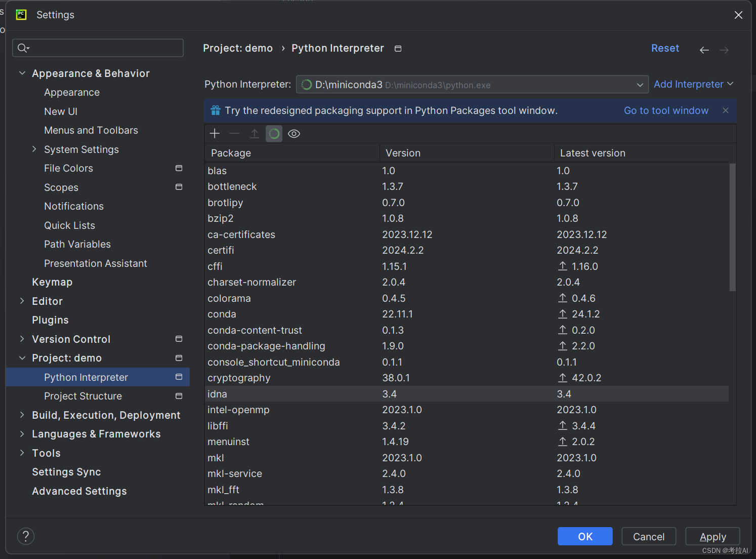Click project-level icon next to Scopes

(x=179, y=187)
